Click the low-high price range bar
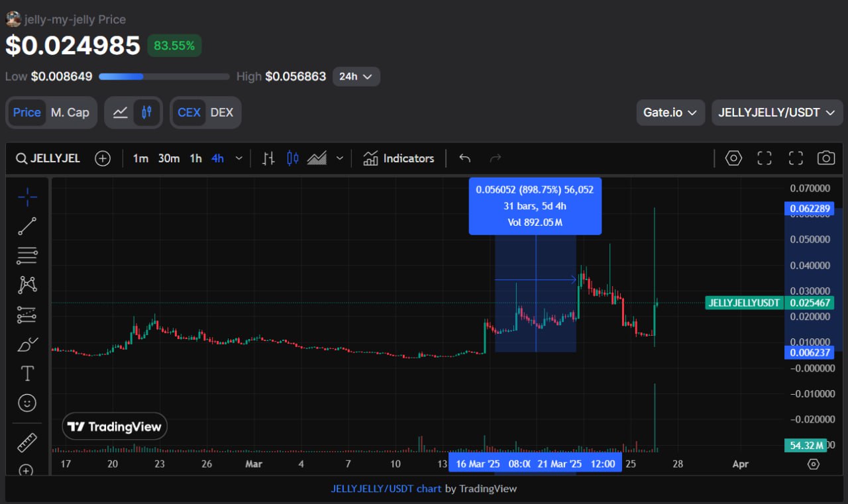Image resolution: width=848 pixels, height=504 pixels. (164, 77)
